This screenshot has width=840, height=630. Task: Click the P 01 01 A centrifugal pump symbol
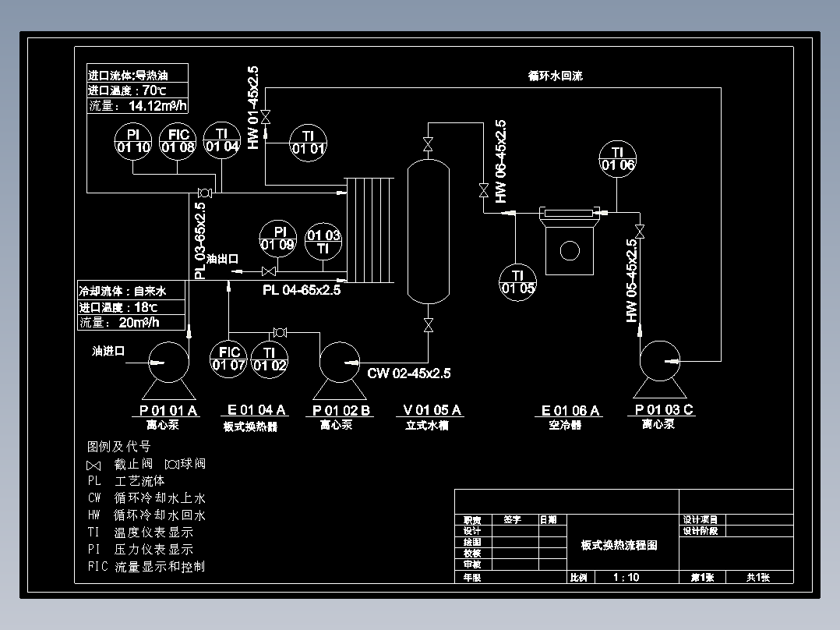click(168, 363)
